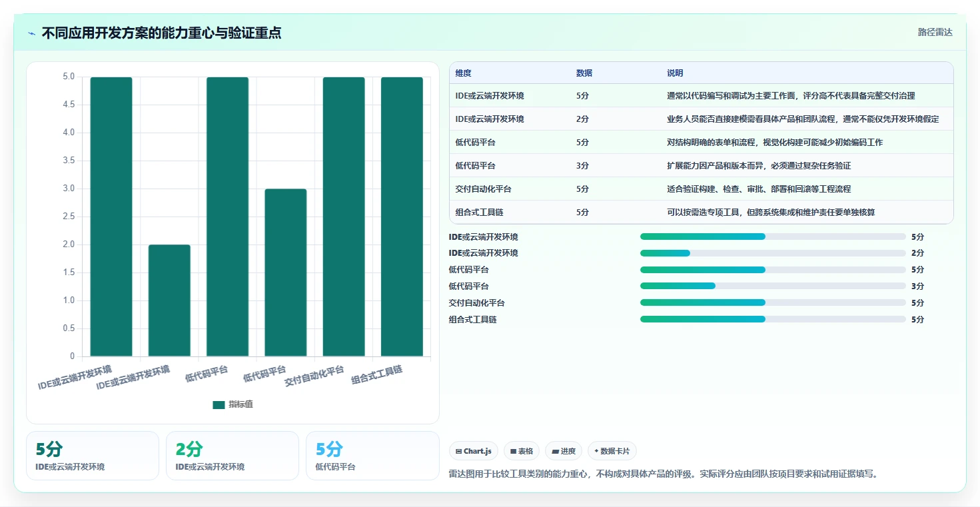This screenshot has height=507, width=980.
Task: Click the icon inside the 数据卡片 chip
Action: tap(596, 451)
